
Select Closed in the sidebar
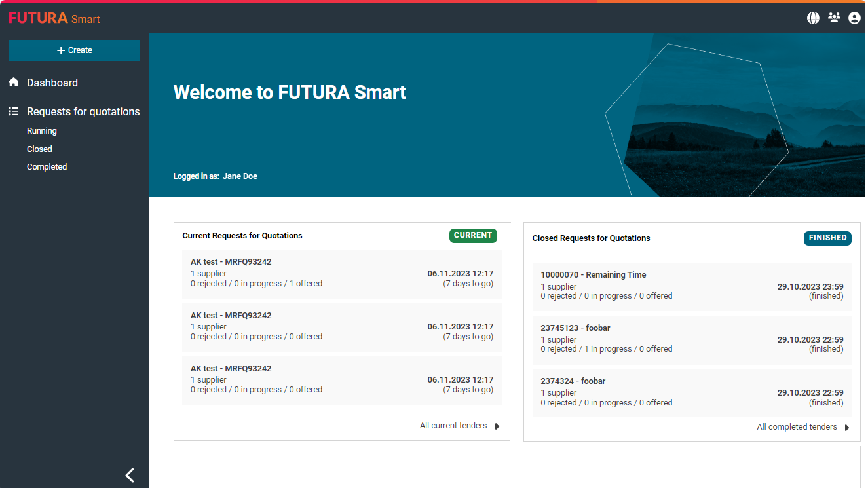pyautogui.click(x=39, y=149)
